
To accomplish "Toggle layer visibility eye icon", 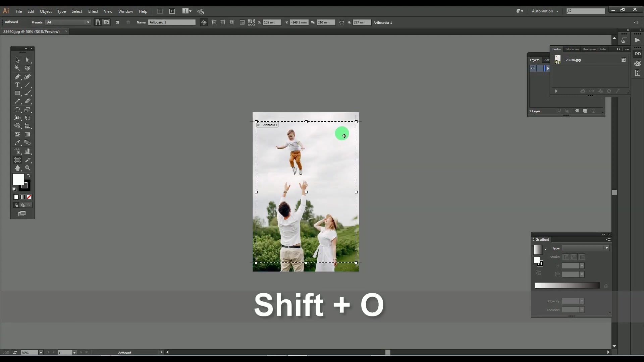I will click(533, 68).
